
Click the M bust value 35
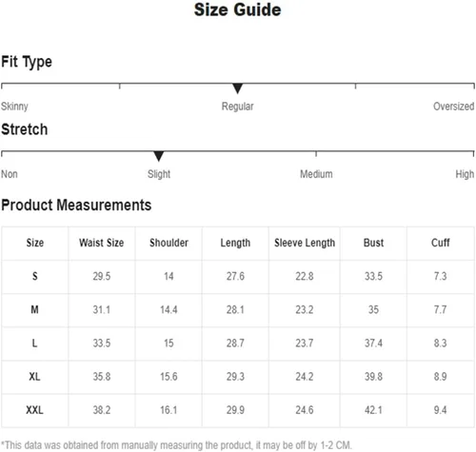373,309
